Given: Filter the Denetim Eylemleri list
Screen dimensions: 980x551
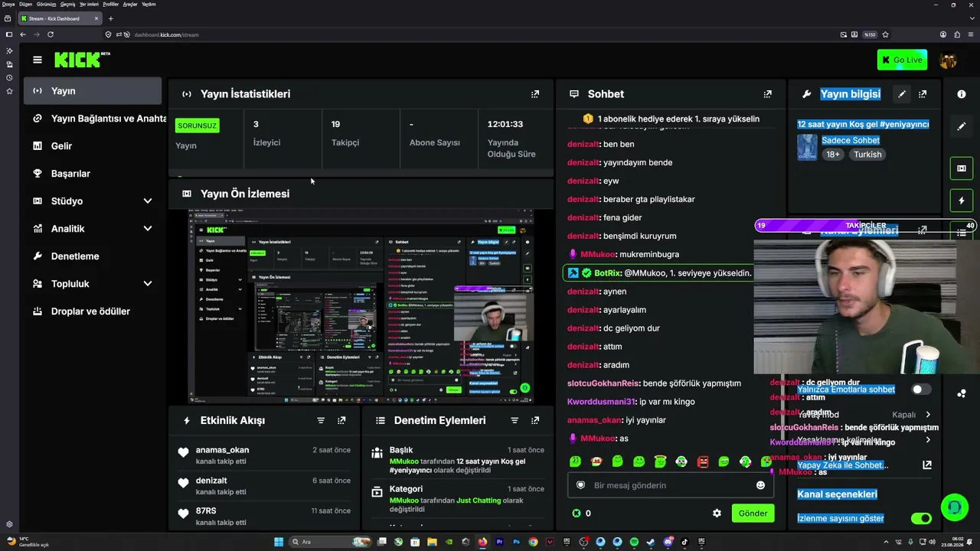Looking at the screenshot, I should point(514,420).
